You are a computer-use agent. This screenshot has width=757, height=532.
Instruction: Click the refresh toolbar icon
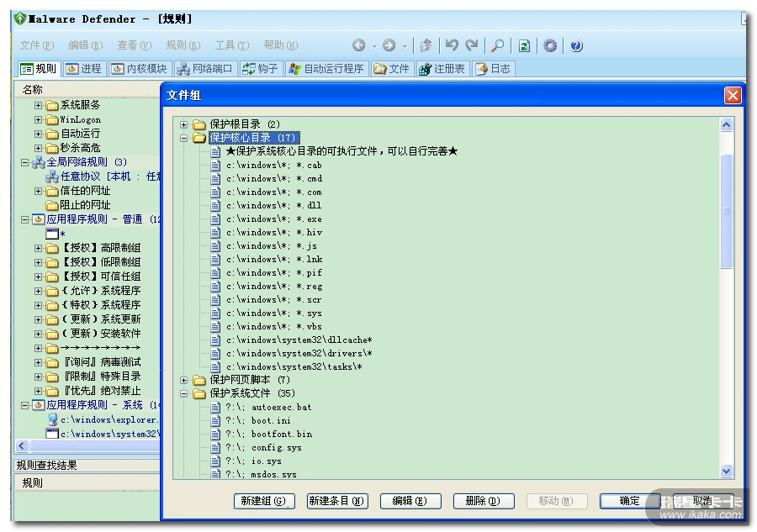point(524,46)
